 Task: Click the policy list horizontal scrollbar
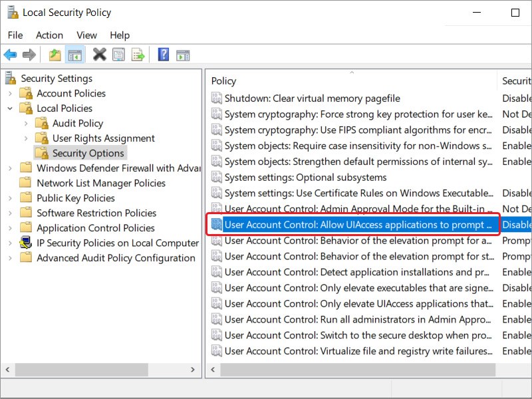click(x=352, y=369)
